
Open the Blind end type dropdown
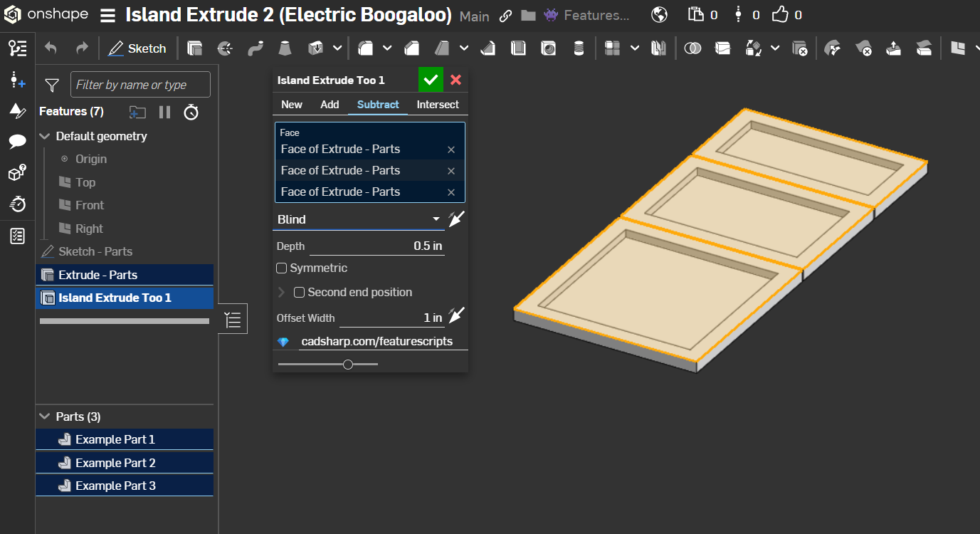coord(359,219)
